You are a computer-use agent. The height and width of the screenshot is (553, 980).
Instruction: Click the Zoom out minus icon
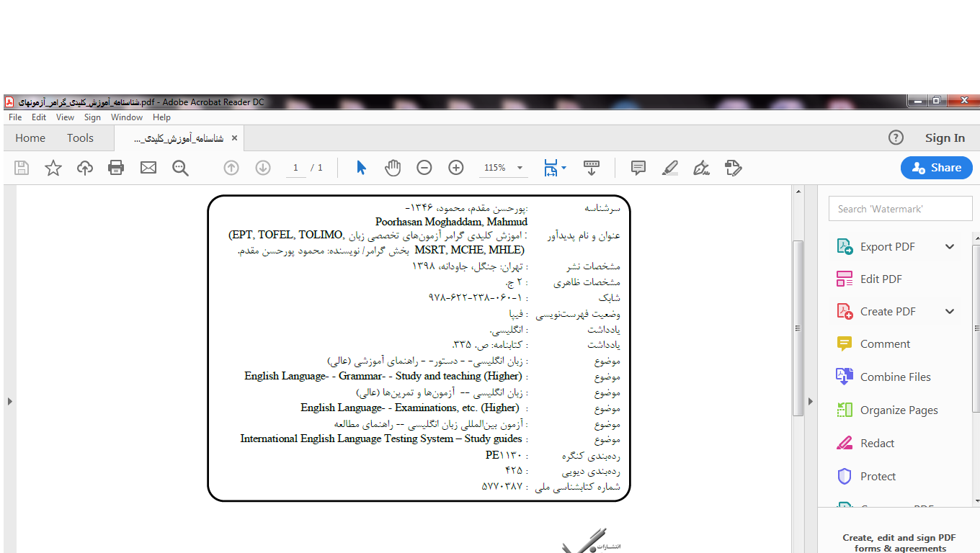pos(424,168)
